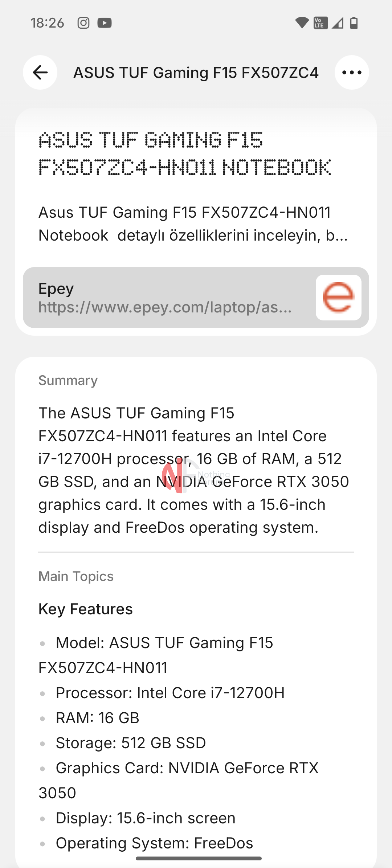Tap the bottom navigation gesture handle
Screen dimensions: 392x868
click(x=199, y=859)
